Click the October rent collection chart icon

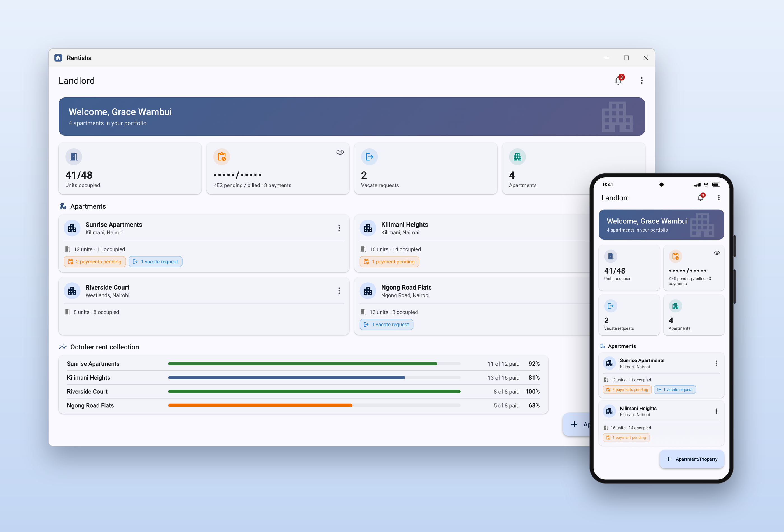click(x=63, y=347)
